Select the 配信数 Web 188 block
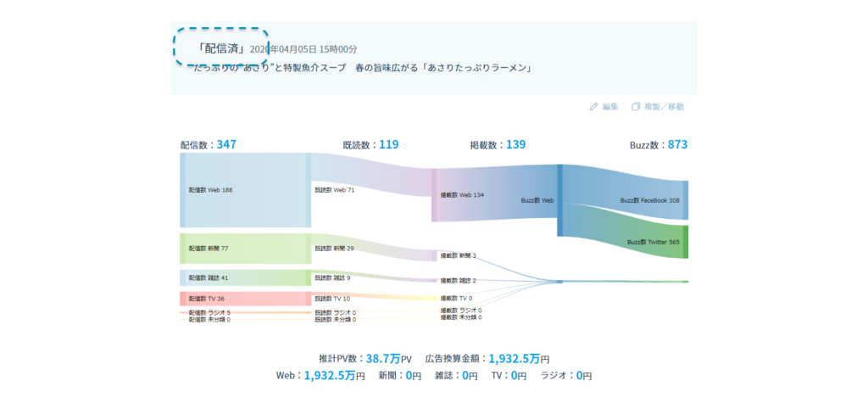Image resolution: width=868 pixels, height=409 pixels. 244,190
